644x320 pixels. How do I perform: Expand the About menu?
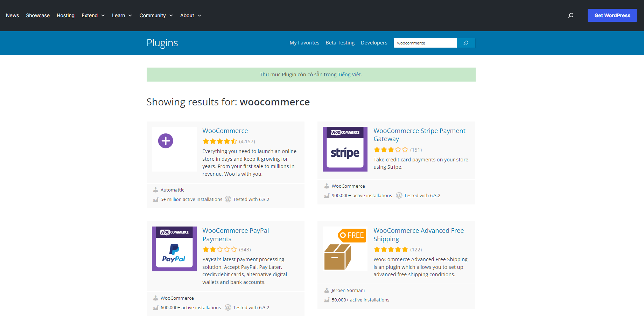click(x=191, y=15)
